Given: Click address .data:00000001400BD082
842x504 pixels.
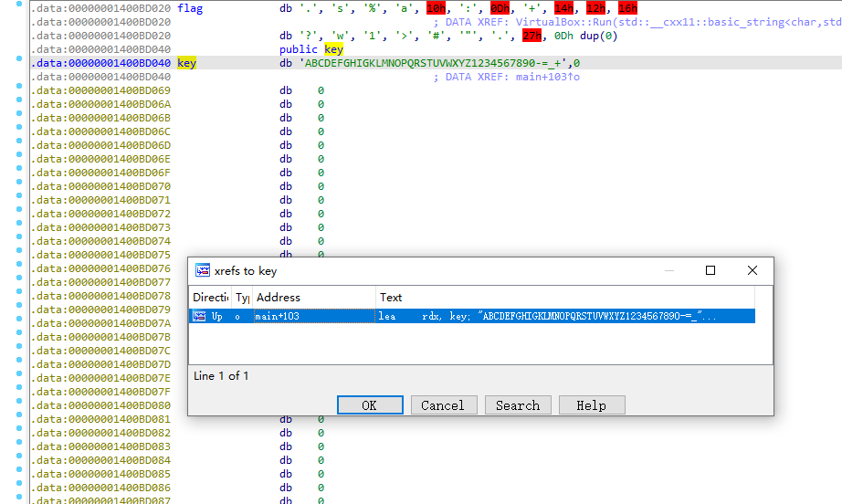Looking at the screenshot, I should (x=100, y=433).
